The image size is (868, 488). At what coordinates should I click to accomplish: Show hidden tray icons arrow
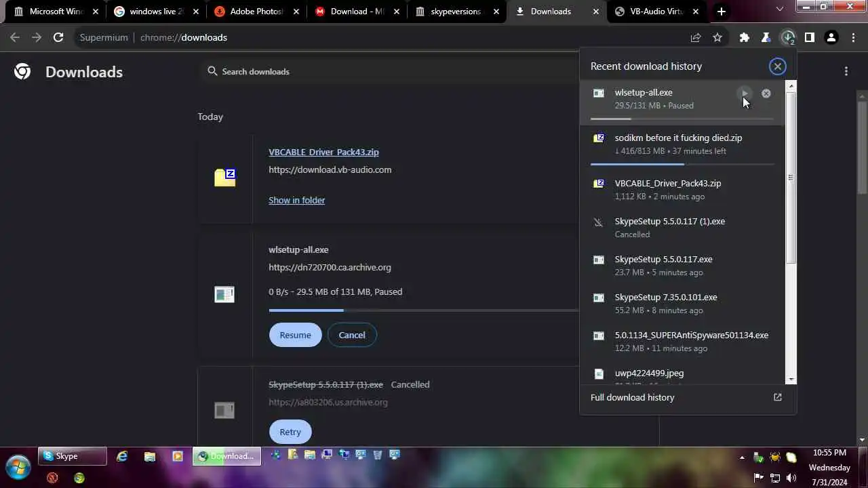pos(742,457)
